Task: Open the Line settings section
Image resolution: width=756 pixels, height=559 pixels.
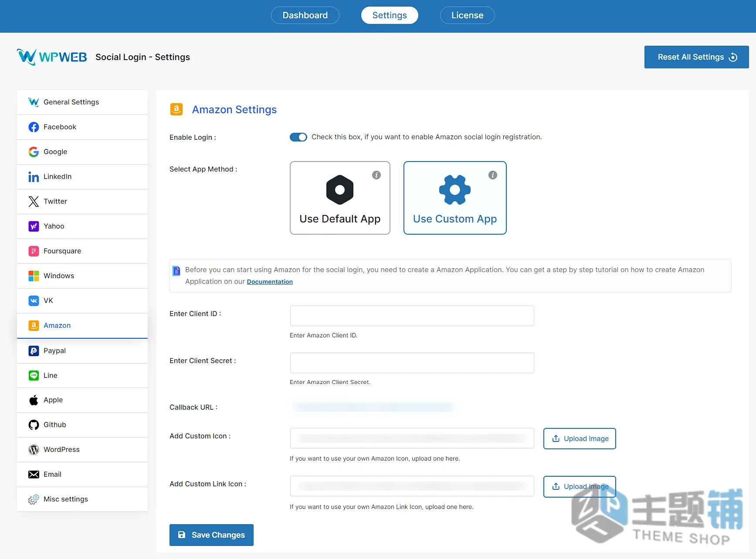Action: tap(82, 375)
